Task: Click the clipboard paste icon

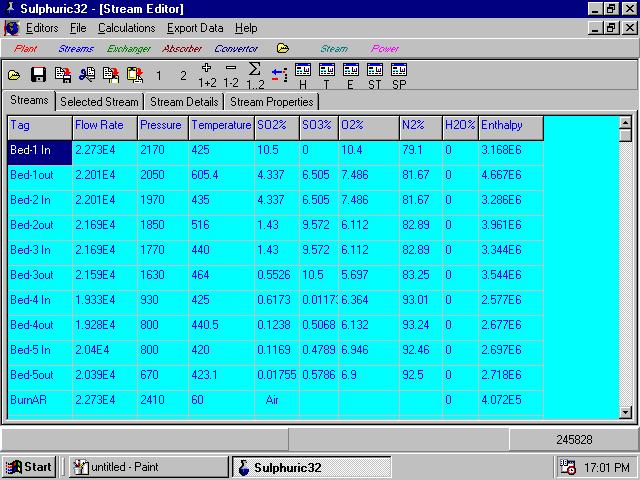Action: (135, 75)
